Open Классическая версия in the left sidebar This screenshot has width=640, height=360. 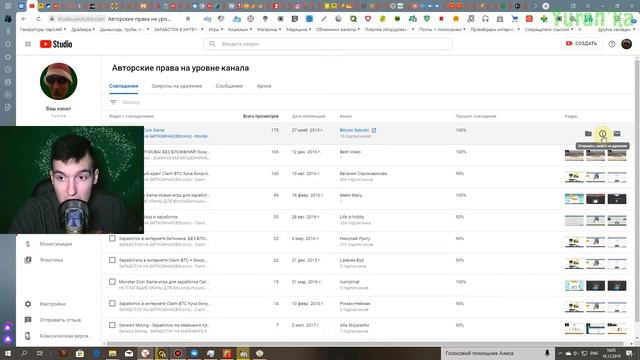tap(65, 336)
